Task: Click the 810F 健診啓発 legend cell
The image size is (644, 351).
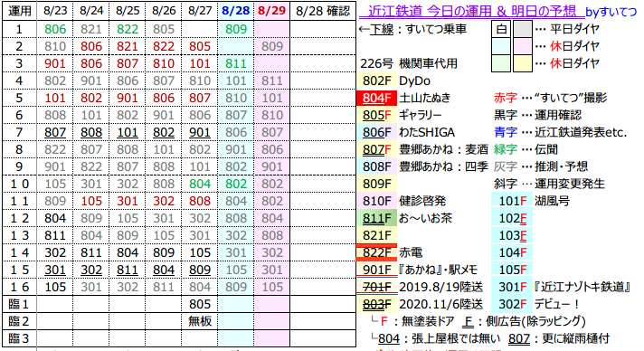Action: (376, 201)
